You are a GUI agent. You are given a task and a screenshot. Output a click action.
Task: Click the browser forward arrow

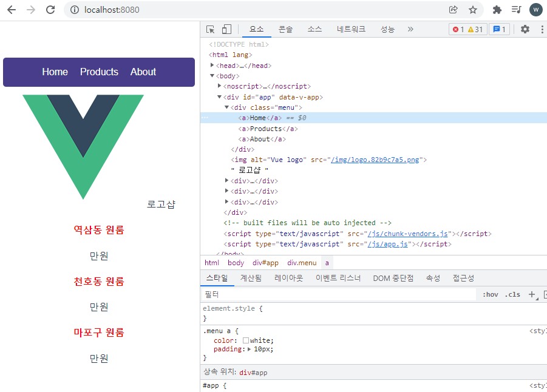(x=31, y=10)
